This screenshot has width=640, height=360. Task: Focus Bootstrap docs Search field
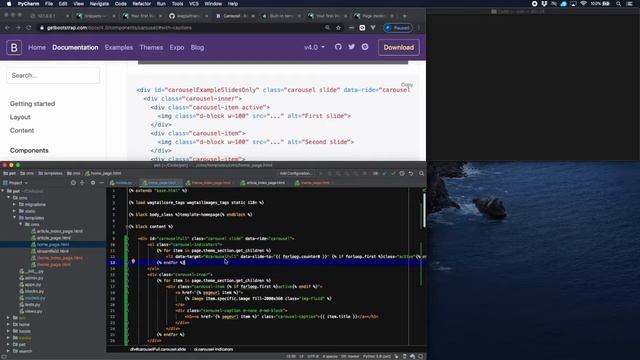coord(53,76)
